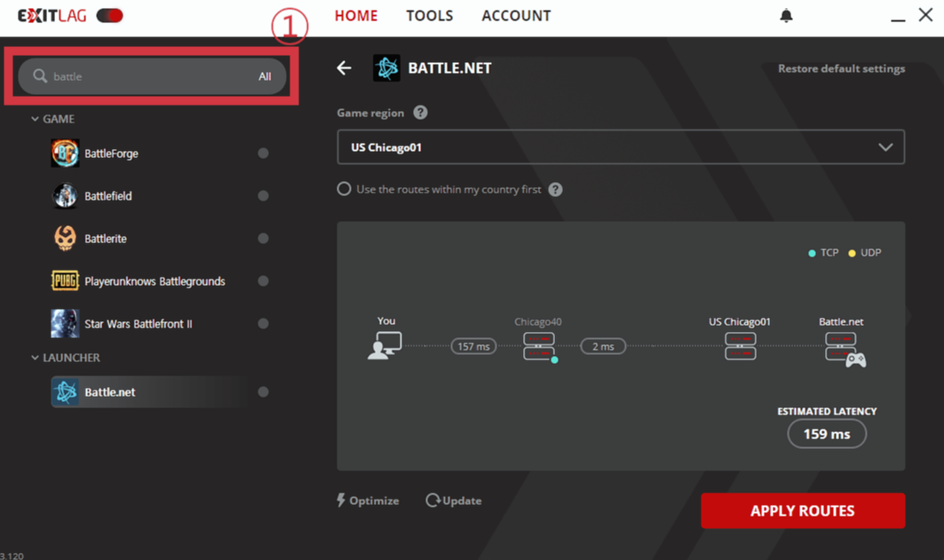Viewport: 944px width, 560px height.
Task: Click the ExitLag logo
Action: [52, 16]
